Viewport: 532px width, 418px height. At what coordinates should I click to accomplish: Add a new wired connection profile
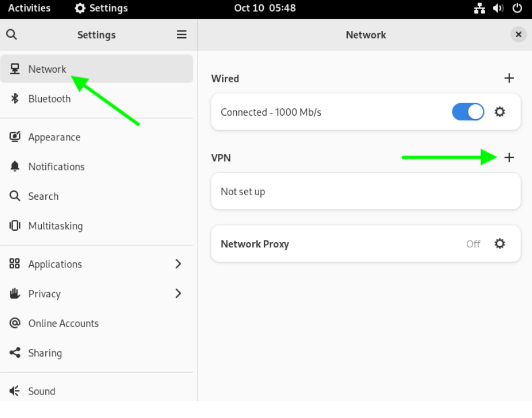click(x=509, y=78)
